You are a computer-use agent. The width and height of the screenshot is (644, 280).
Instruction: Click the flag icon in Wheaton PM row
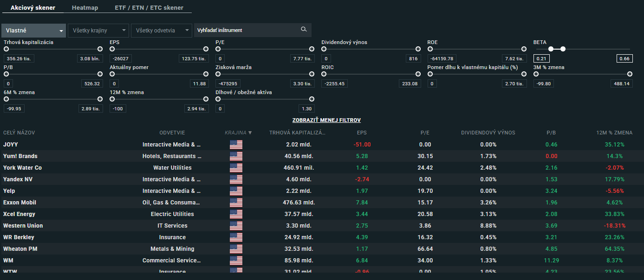pos(236,249)
